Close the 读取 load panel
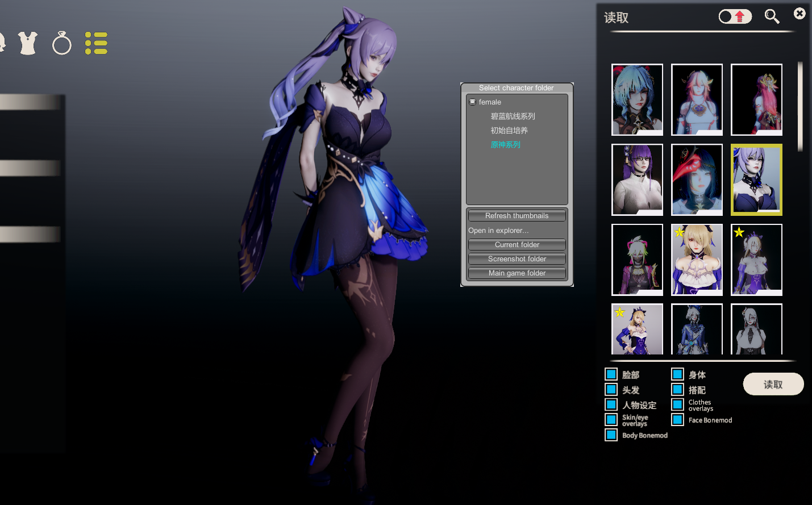 tap(799, 13)
